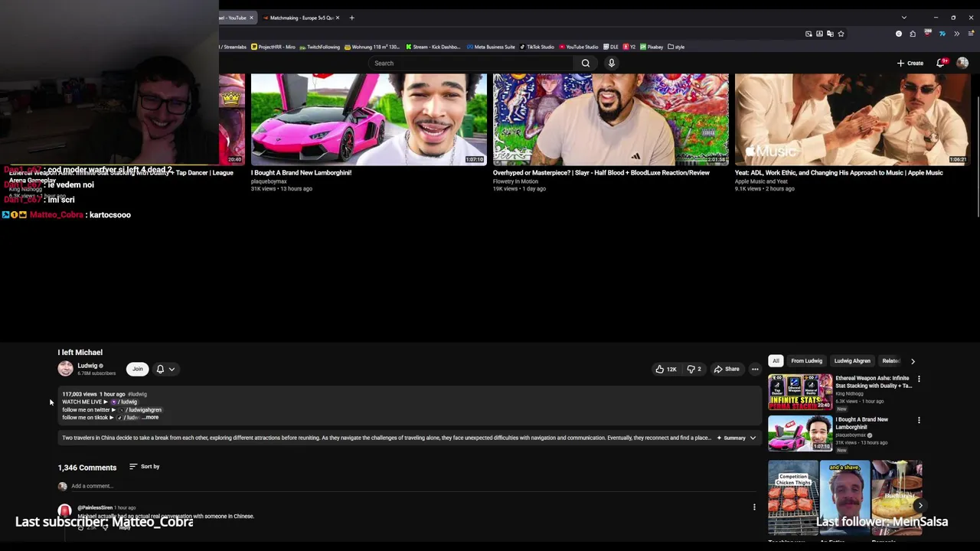Open ProjectHRR - Miro bookmark

point(273,47)
